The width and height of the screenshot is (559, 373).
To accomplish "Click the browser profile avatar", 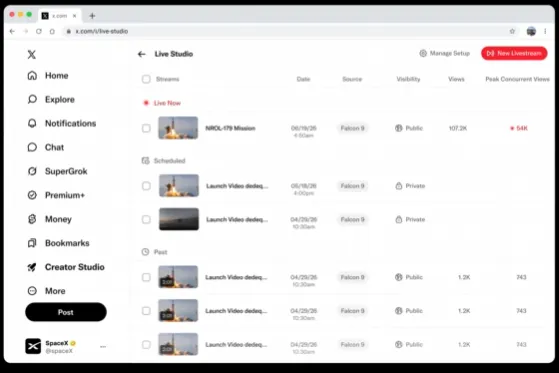I will (531, 31).
